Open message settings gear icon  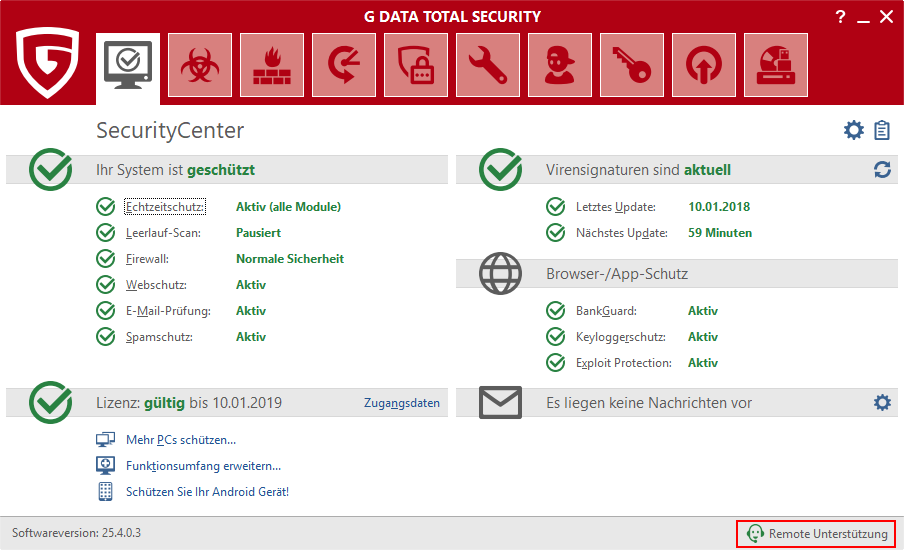coord(882,402)
